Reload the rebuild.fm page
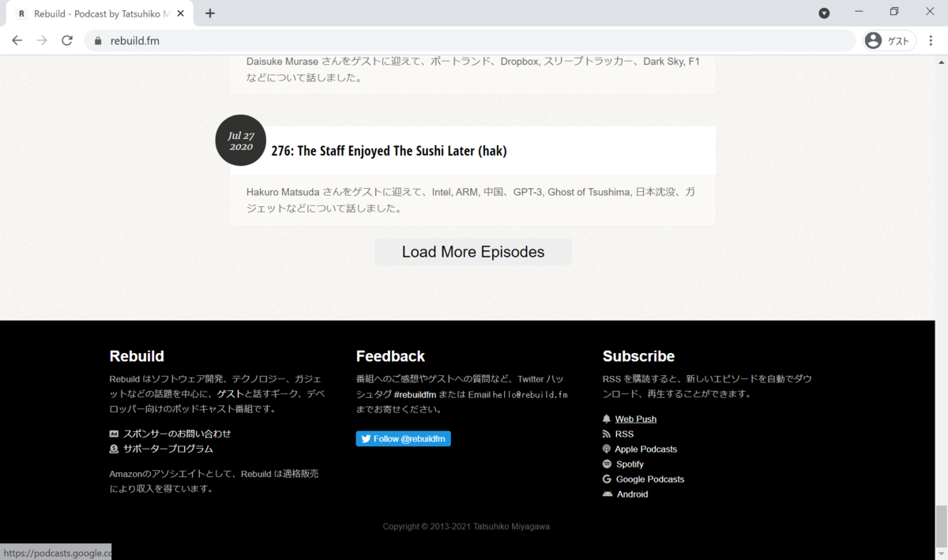The image size is (948, 560). 67,40
